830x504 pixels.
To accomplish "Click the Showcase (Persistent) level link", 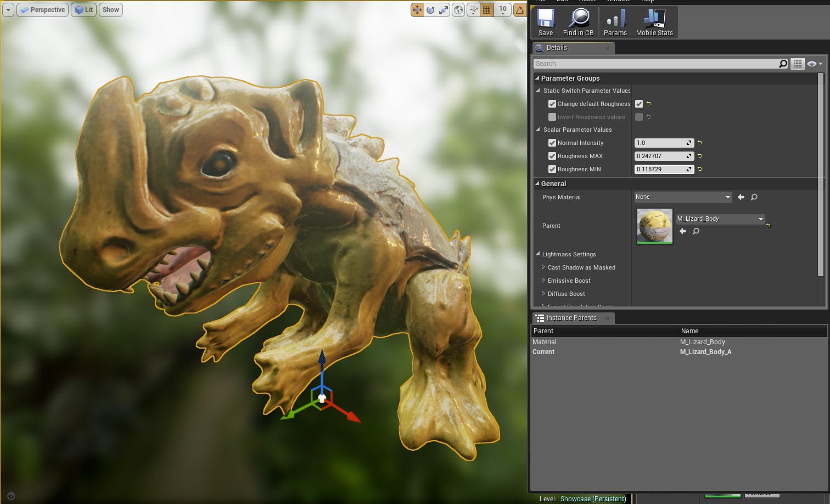I will click(x=593, y=499).
